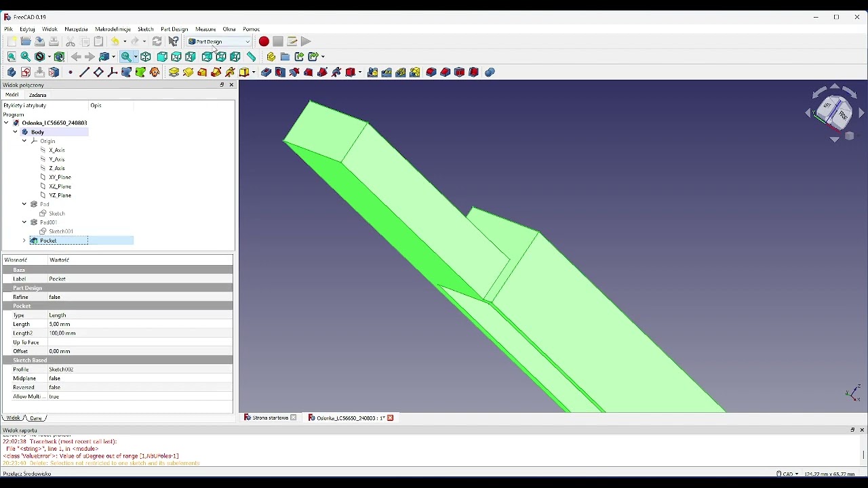Click the navigation cube in the viewport

coord(835,113)
